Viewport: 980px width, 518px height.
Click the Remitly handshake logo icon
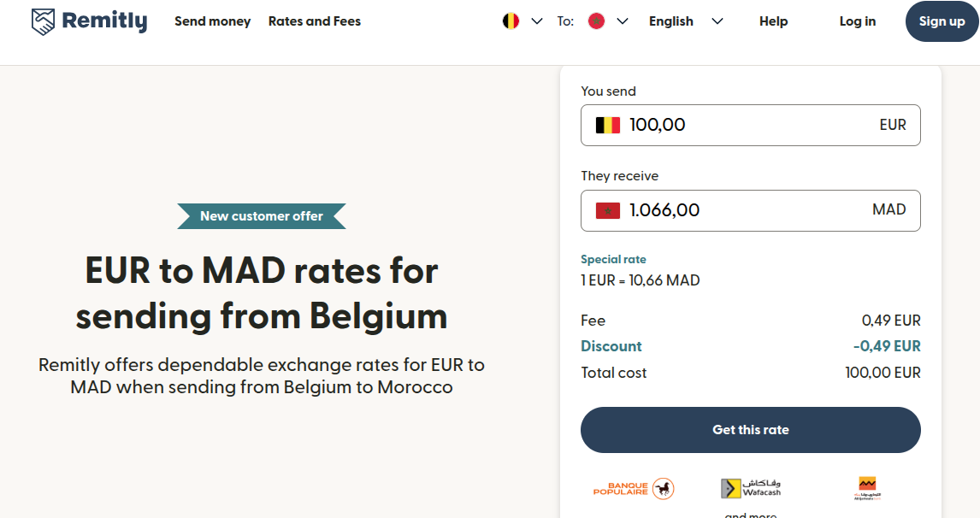tap(43, 21)
